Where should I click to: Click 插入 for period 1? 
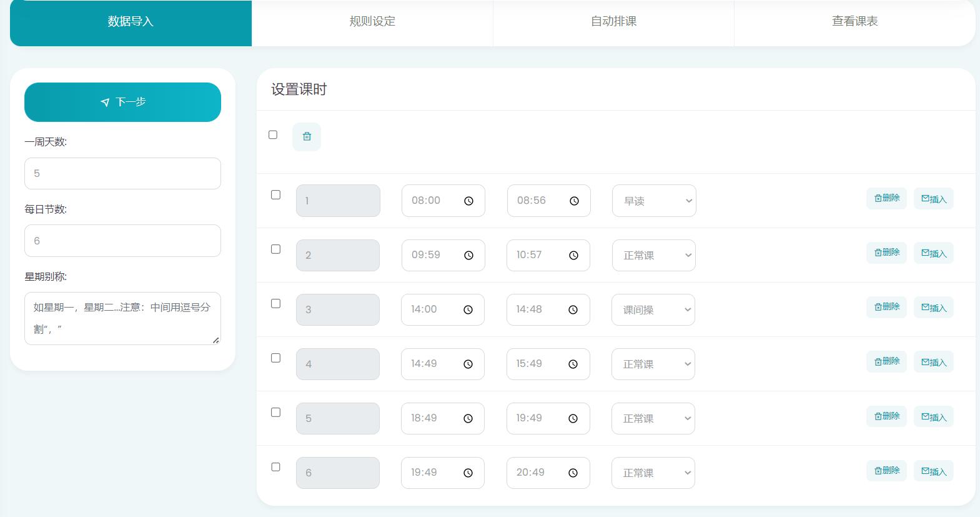934,198
